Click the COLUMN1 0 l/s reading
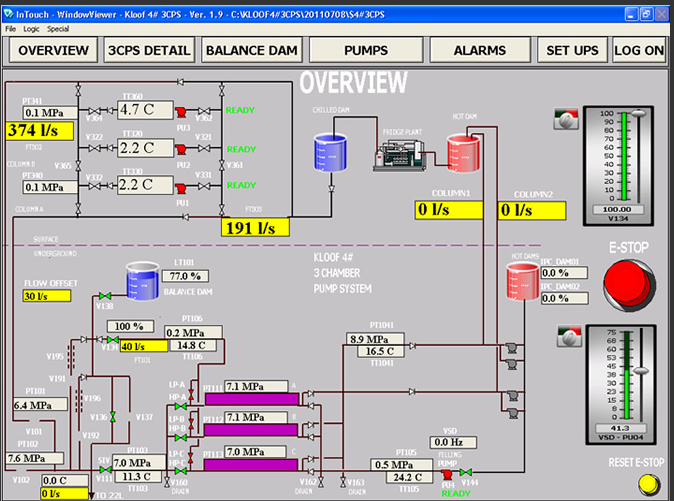The image size is (674, 501). 449,210
